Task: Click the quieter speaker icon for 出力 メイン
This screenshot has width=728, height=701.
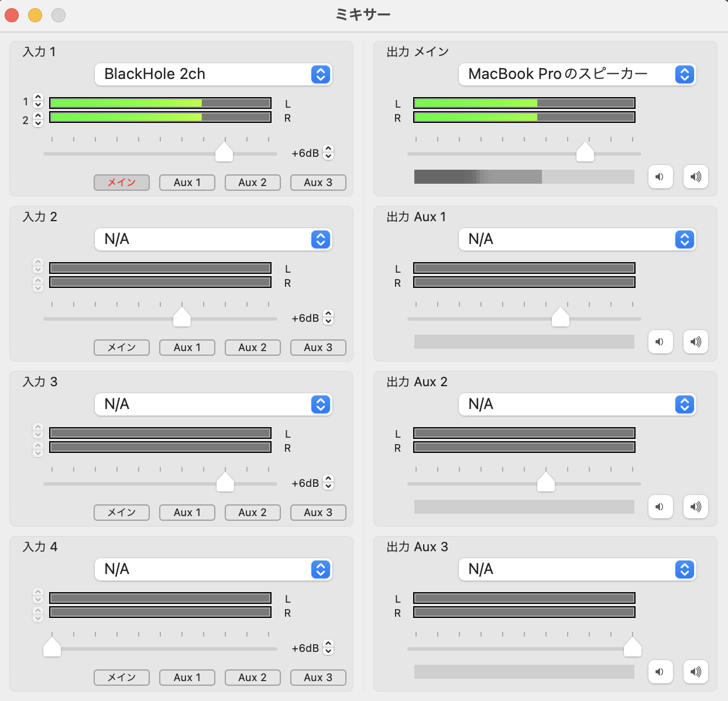Action: 660,177
